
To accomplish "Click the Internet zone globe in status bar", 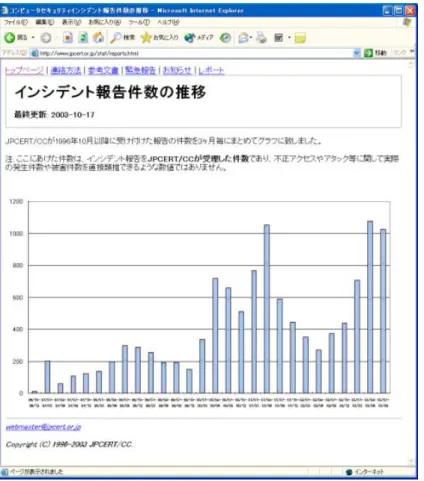I will pos(349,472).
